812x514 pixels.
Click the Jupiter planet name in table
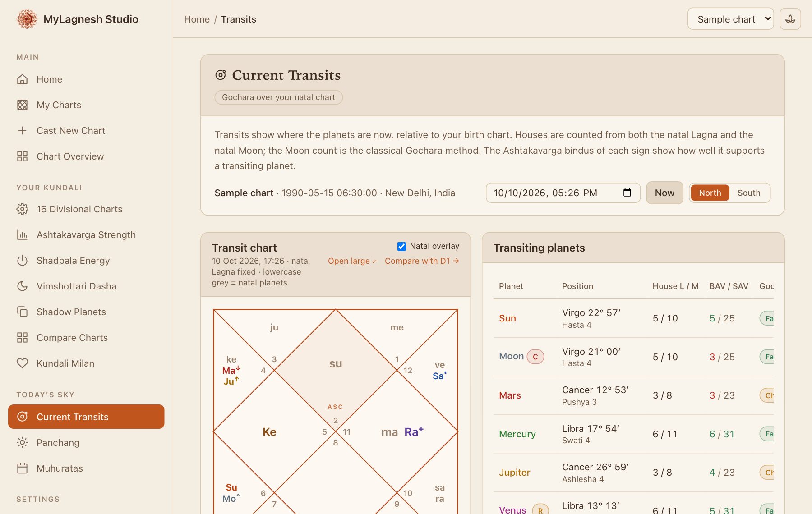(x=514, y=473)
